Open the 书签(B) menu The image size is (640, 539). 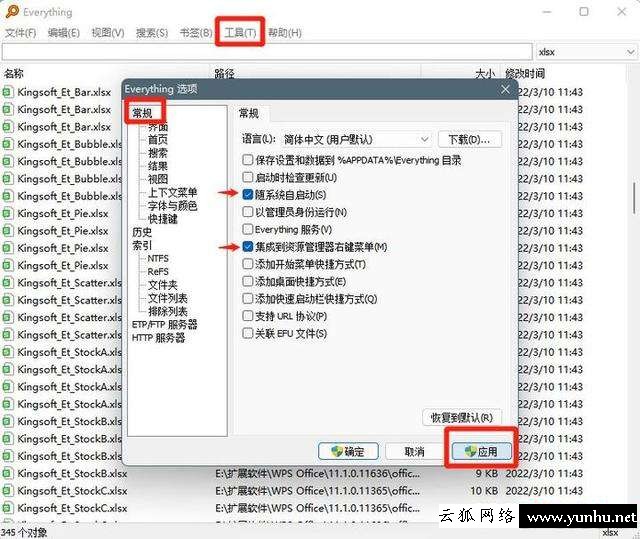click(x=196, y=33)
